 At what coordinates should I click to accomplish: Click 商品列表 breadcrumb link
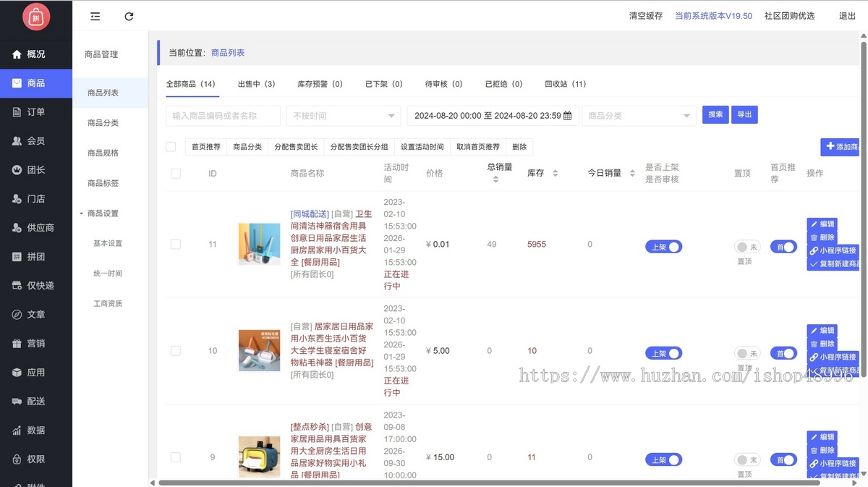[228, 53]
